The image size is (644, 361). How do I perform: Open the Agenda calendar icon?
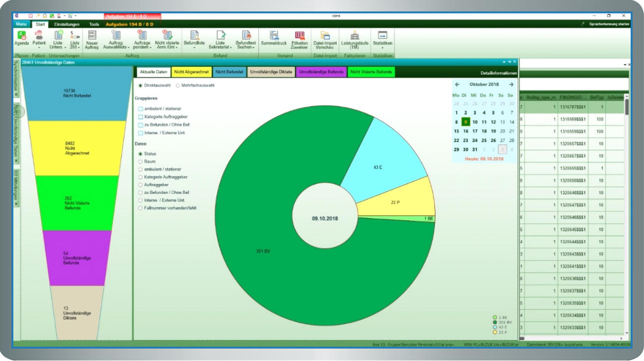[21, 36]
